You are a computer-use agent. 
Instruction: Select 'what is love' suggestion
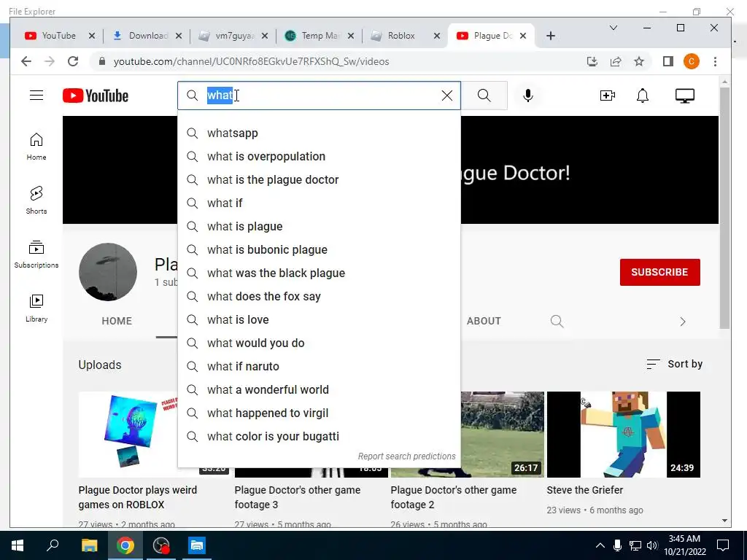click(319, 319)
